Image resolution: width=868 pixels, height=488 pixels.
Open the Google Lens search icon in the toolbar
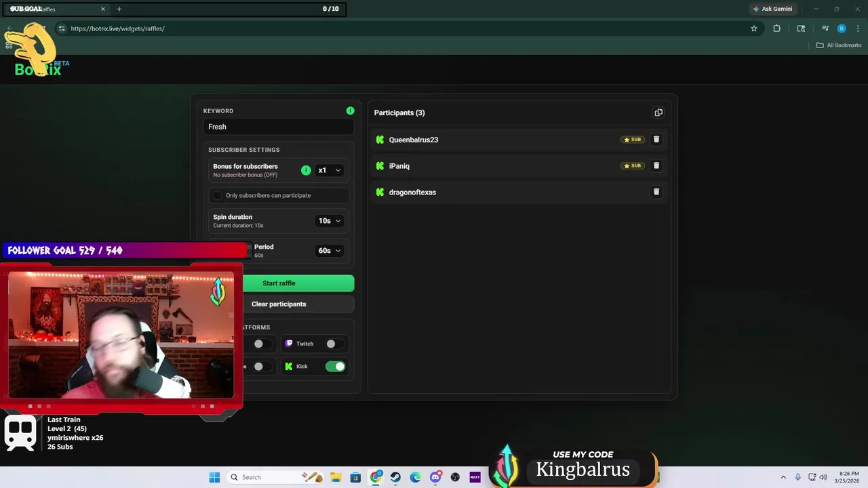pyautogui.click(x=801, y=28)
